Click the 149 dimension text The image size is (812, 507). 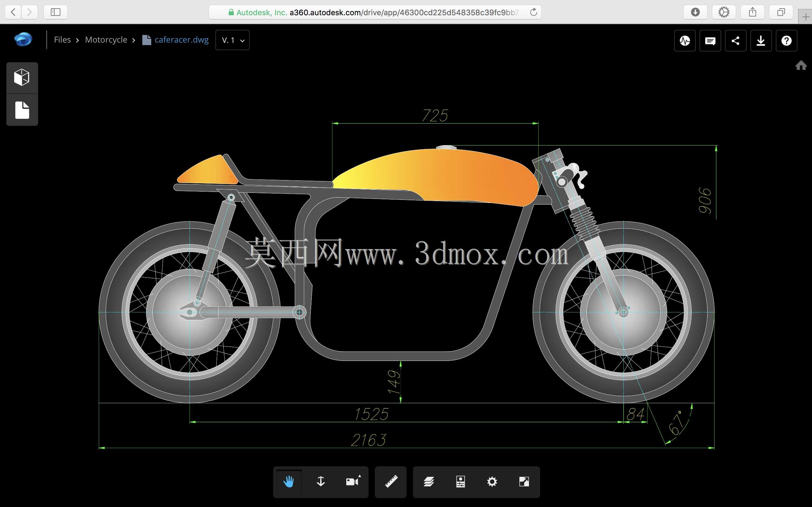pos(394,382)
